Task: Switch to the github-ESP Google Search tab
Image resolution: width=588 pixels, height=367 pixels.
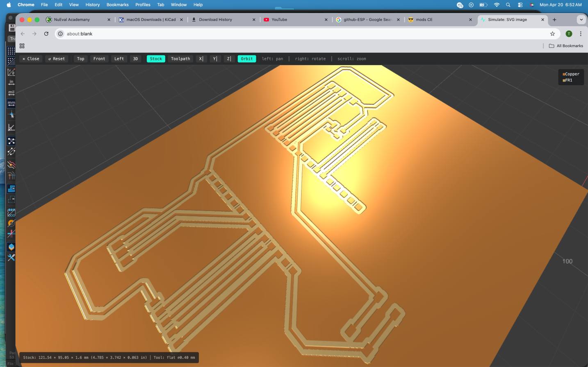Action: pyautogui.click(x=368, y=20)
